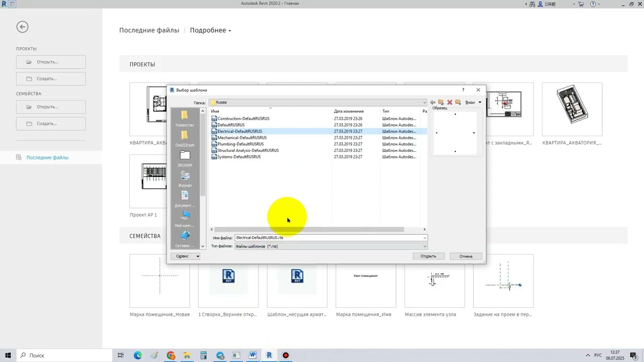The width and height of the screenshot is (644, 362).
Task: Click the Windows search box Поиск
Action: pyautogui.click(x=65, y=355)
